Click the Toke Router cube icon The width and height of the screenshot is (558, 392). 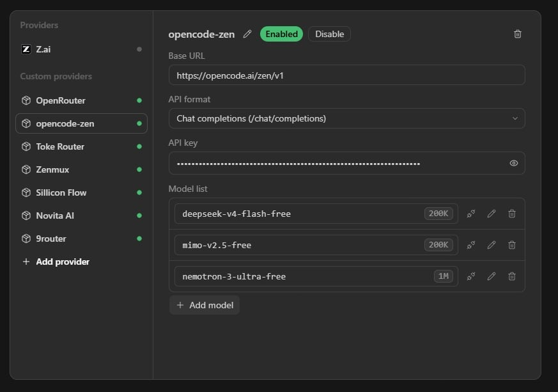[26, 146]
